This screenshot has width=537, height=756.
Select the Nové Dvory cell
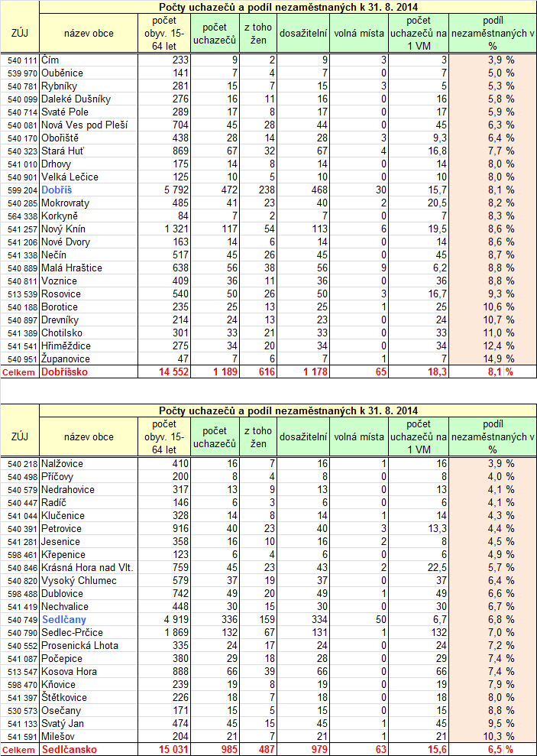pos(89,242)
